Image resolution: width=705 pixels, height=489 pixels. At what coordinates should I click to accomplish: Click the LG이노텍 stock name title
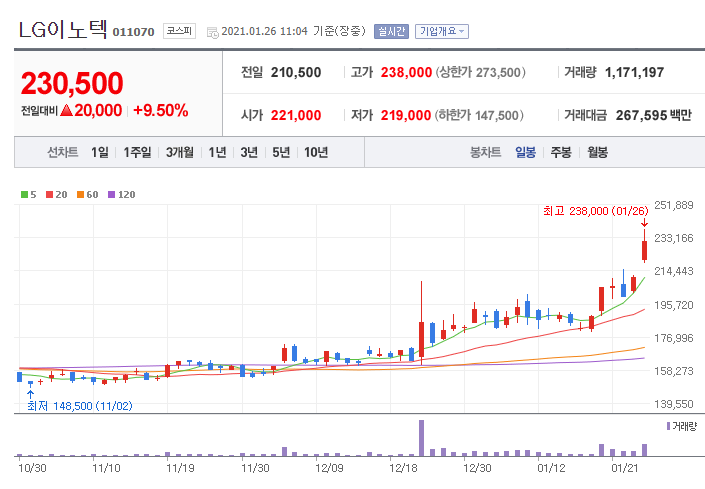[x=62, y=29]
